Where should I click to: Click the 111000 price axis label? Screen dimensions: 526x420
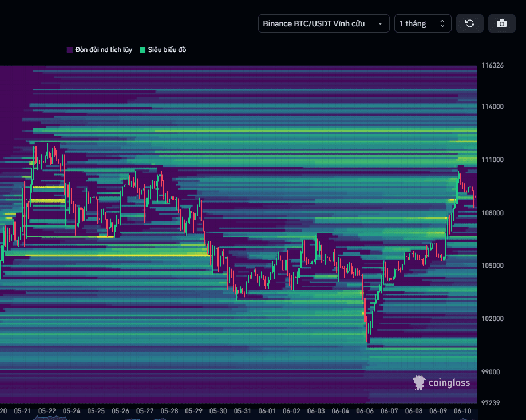coord(492,160)
